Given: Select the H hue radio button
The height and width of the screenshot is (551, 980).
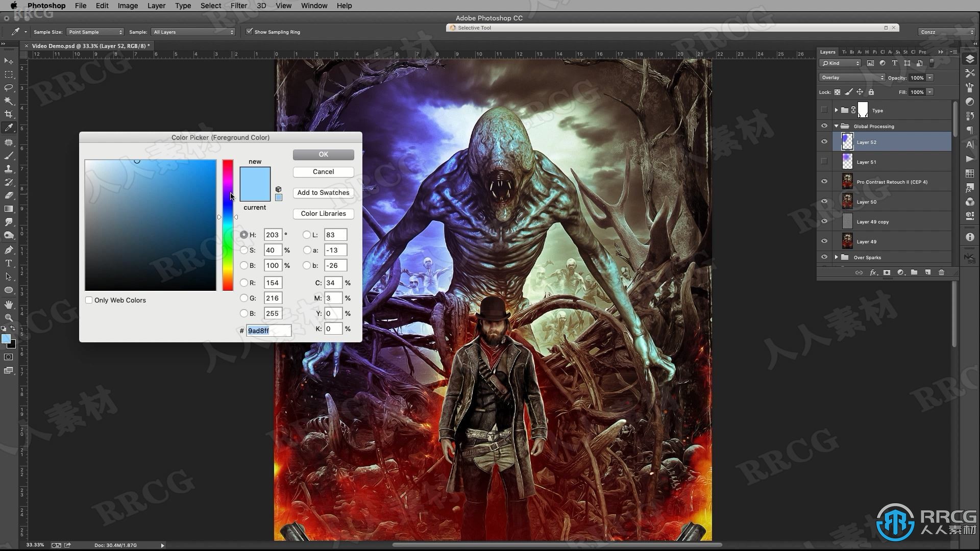Looking at the screenshot, I should [x=244, y=235].
